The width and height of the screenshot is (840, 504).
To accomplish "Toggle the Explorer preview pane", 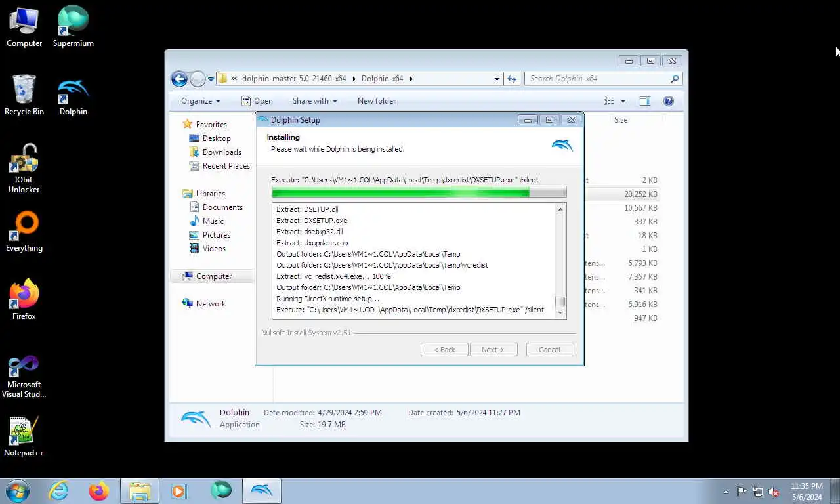I will pos(645,101).
